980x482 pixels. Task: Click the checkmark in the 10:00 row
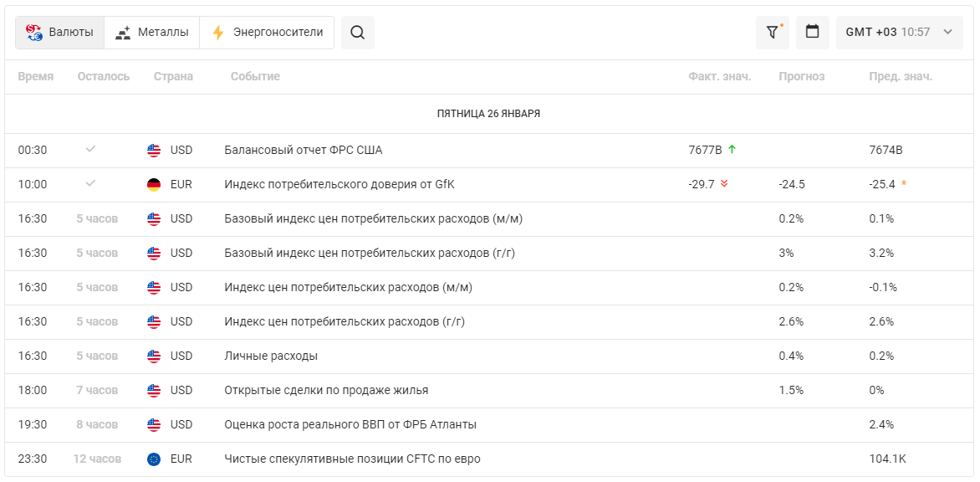pos(90,183)
